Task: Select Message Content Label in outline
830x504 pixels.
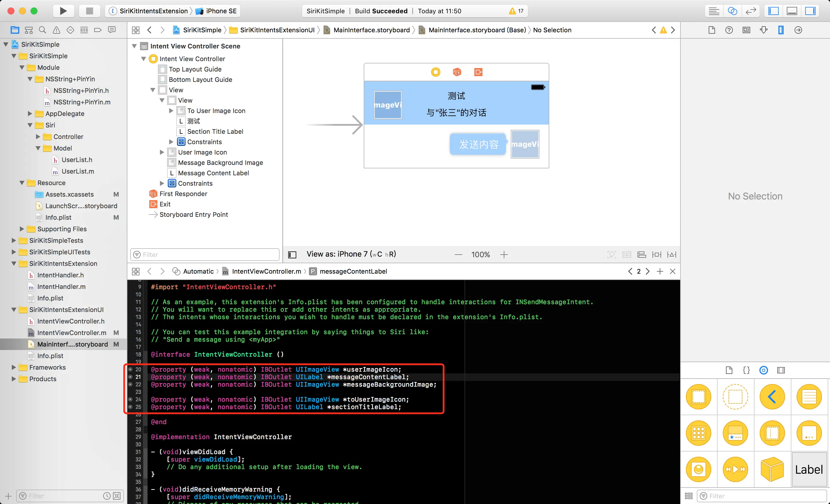Action: [x=213, y=173]
